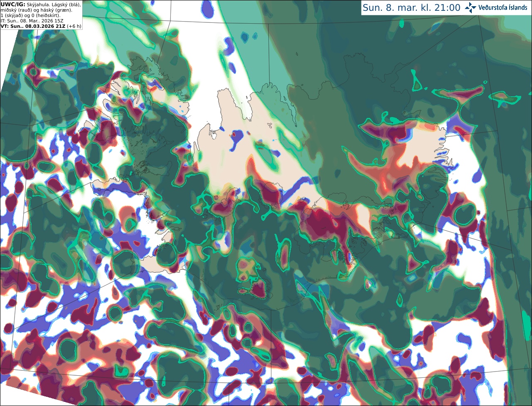Screen dimensions: 532x406
Task: Click the '1 (skýjað) og 0 (heiðskírt).' line
Action: click(30, 15)
